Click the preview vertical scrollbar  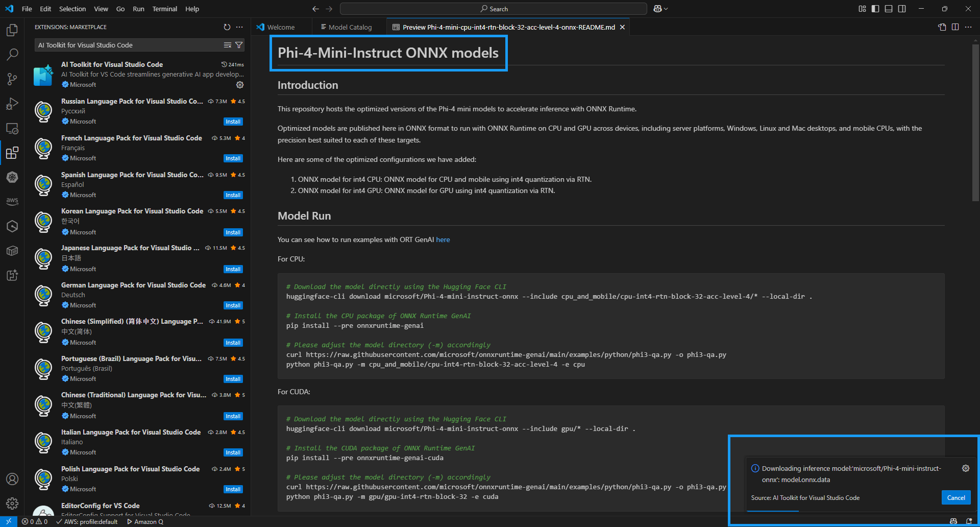click(975, 123)
